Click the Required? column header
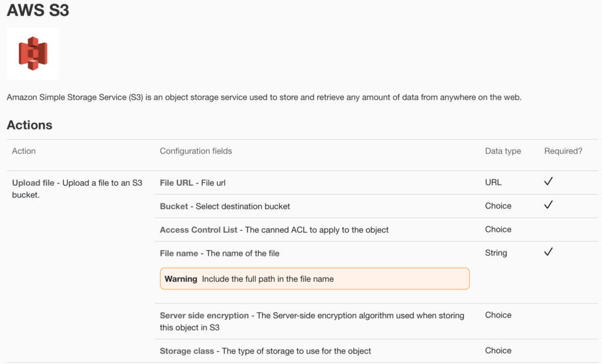 563,151
